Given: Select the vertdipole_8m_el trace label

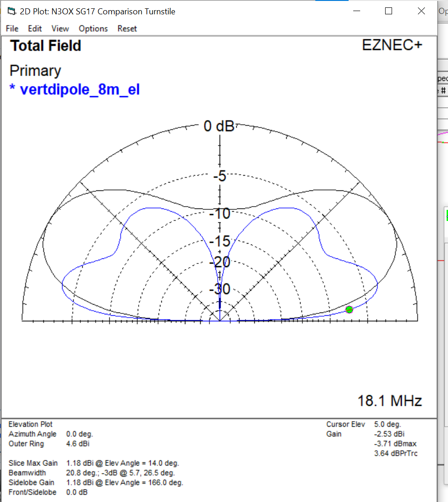Looking at the screenshot, I should click(x=79, y=89).
